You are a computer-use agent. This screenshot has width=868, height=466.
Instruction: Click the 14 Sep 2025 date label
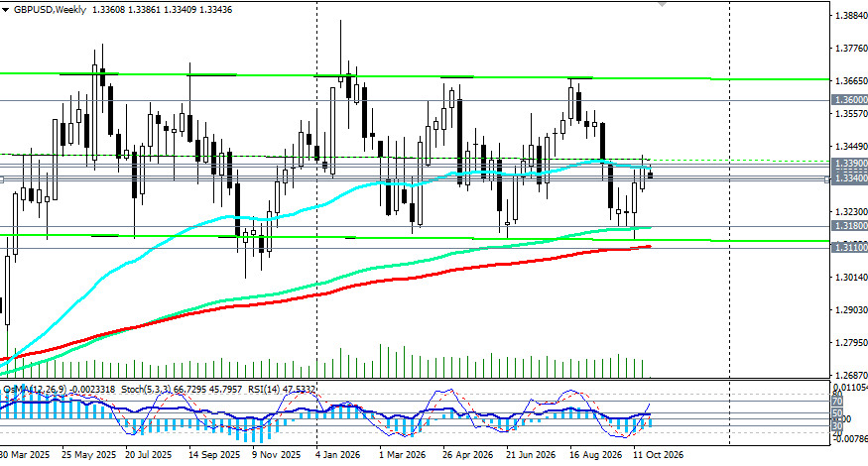pos(213,455)
